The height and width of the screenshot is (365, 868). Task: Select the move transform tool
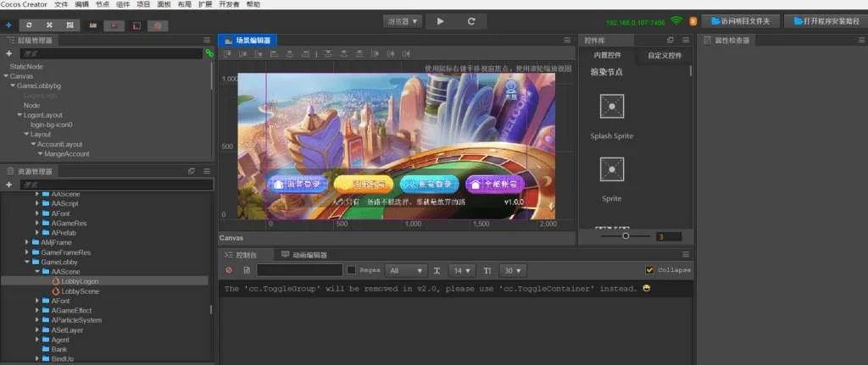8,25
